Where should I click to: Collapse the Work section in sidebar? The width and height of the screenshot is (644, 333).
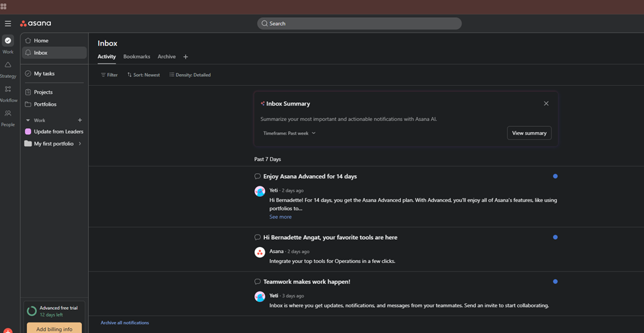point(28,120)
